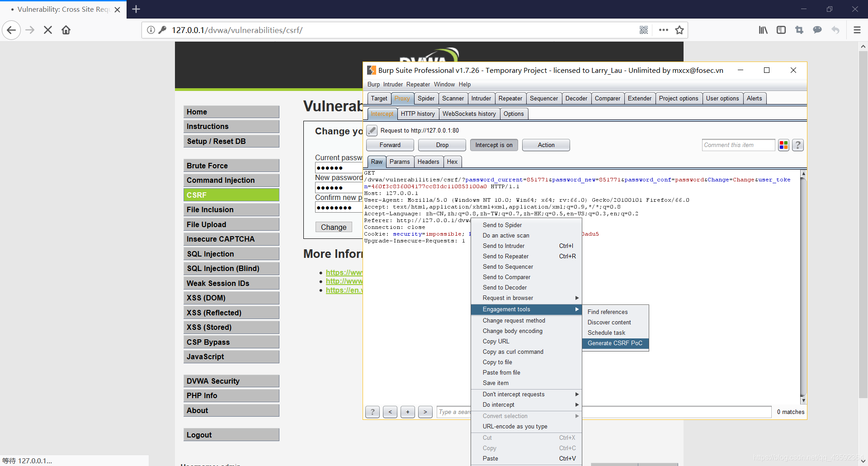Click the pencil edit icon beside Request to
The width and height of the screenshot is (868, 466).
(x=372, y=131)
